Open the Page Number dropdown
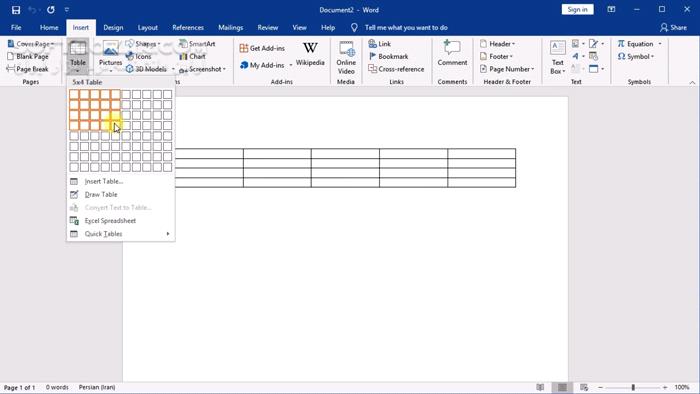 [507, 69]
